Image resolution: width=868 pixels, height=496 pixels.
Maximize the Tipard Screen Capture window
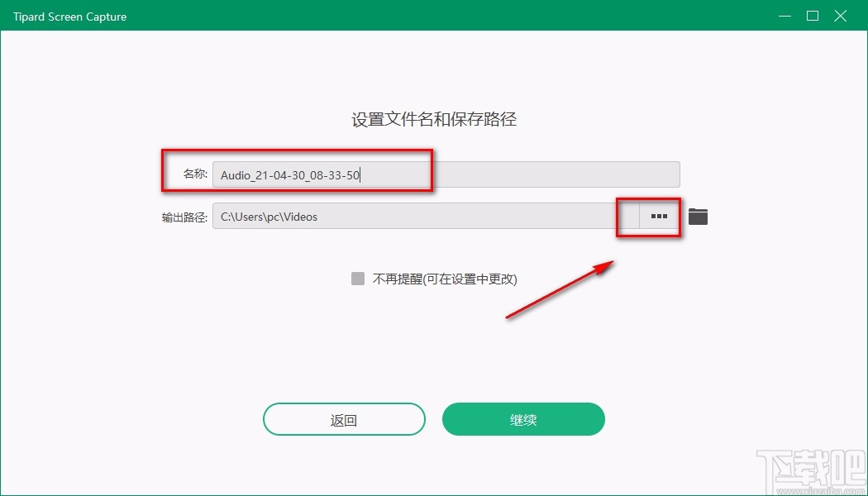coord(812,16)
